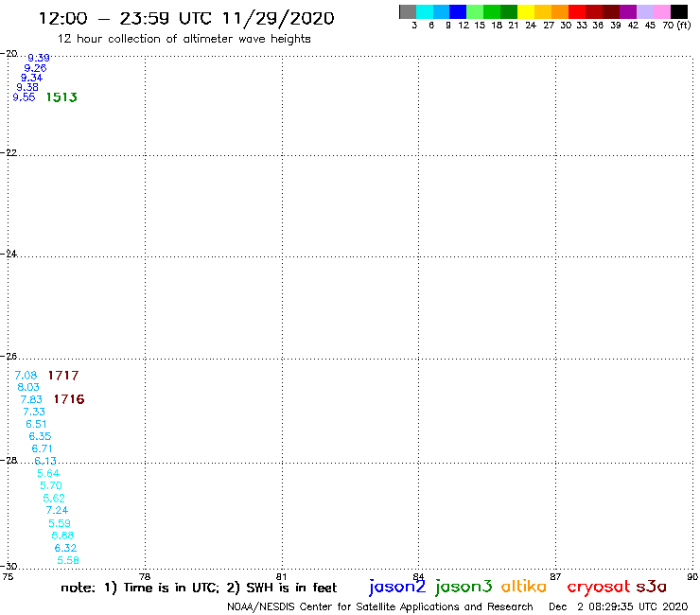This screenshot has width=700, height=615.
Task: Click the black swatch ending the color scale
Action: tap(679, 11)
